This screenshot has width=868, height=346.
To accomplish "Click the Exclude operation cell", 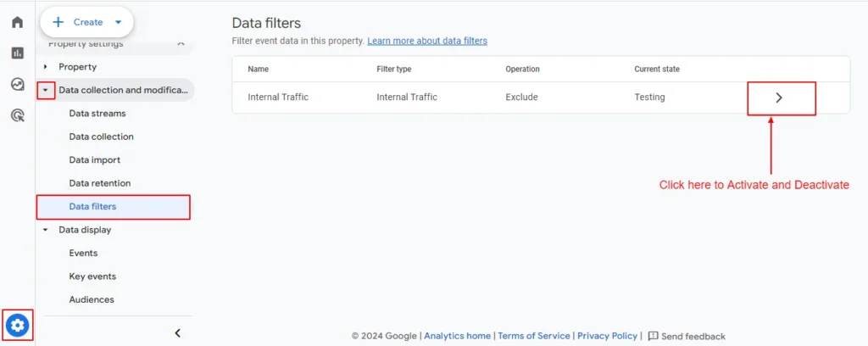I will click(521, 98).
